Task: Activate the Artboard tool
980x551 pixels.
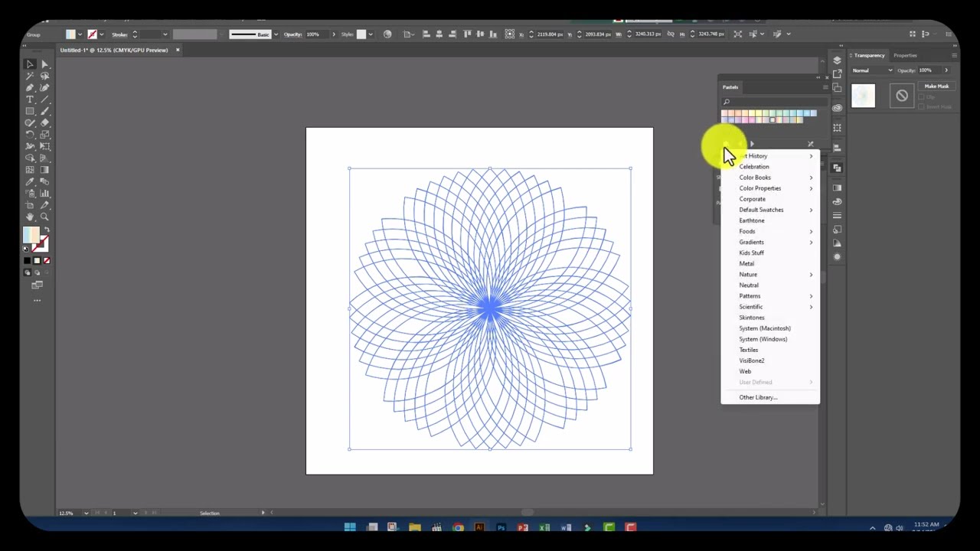Action: click(x=30, y=205)
